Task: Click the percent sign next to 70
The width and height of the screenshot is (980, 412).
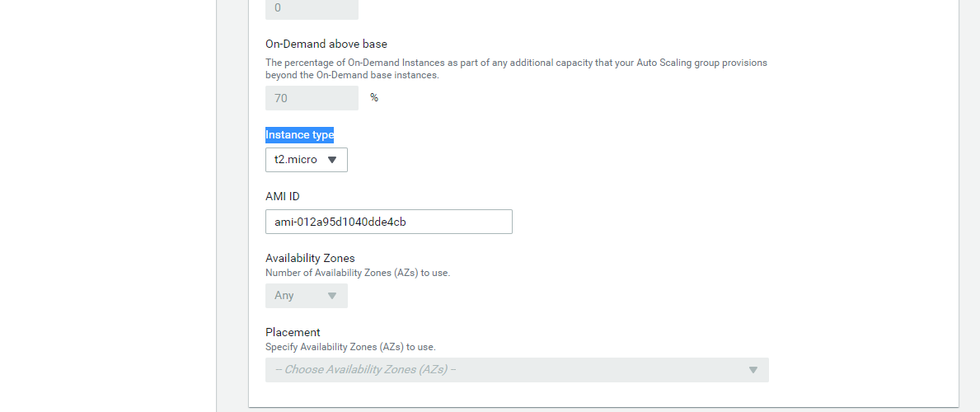Action: (x=373, y=98)
